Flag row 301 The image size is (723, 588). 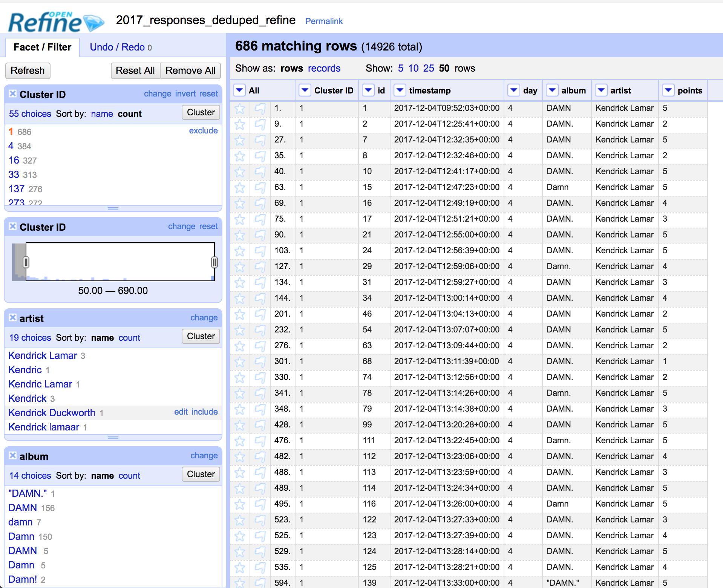click(x=260, y=362)
